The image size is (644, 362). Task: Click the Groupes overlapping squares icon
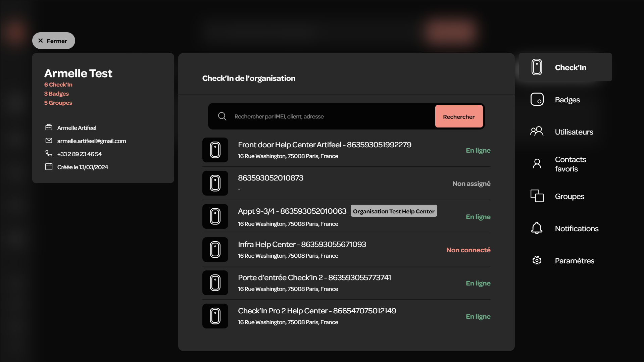tap(537, 196)
